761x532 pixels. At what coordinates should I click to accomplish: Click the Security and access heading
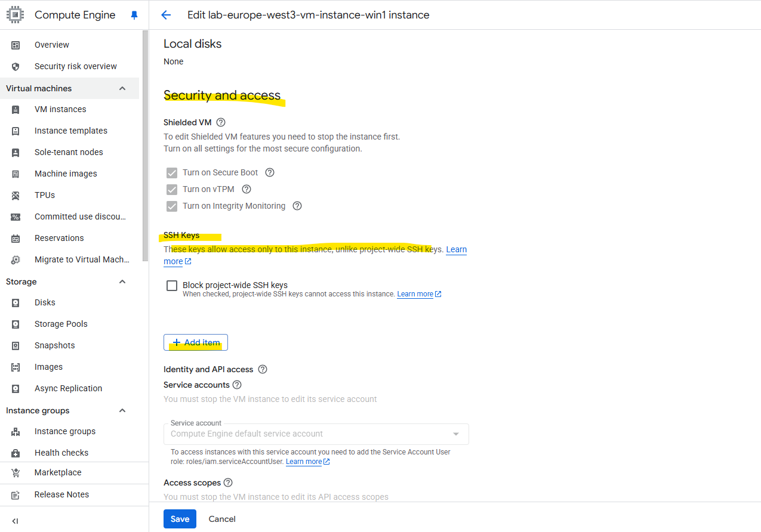coord(222,95)
